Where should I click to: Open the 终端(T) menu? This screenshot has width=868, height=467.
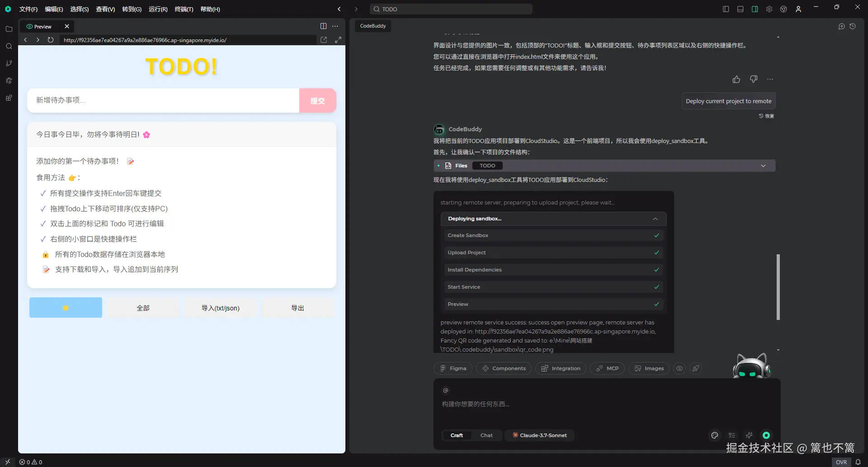coord(184,9)
